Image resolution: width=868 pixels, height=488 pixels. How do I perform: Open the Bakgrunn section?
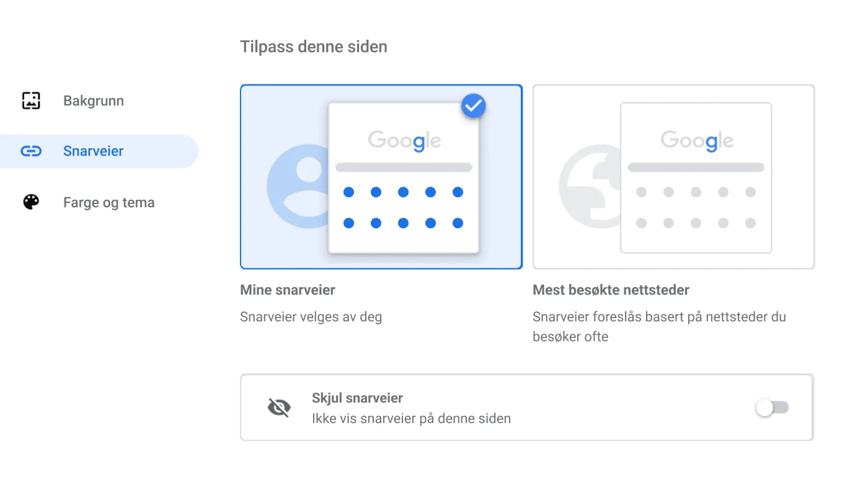pos(93,100)
